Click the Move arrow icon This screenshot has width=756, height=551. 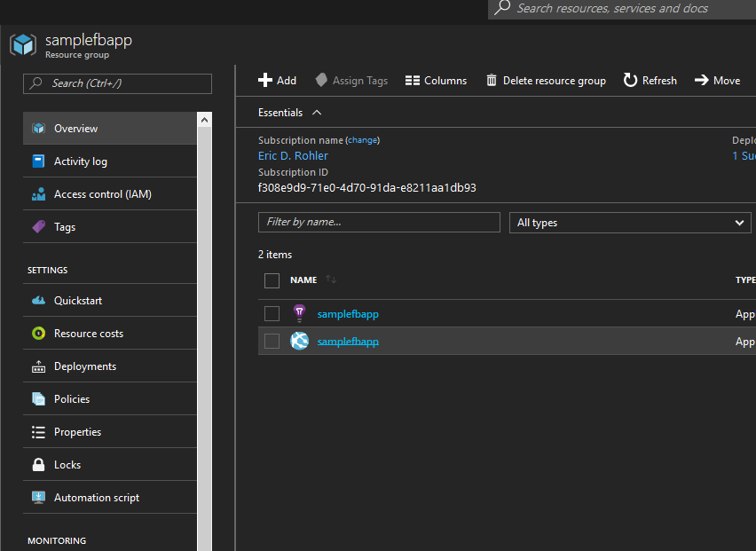click(702, 80)
